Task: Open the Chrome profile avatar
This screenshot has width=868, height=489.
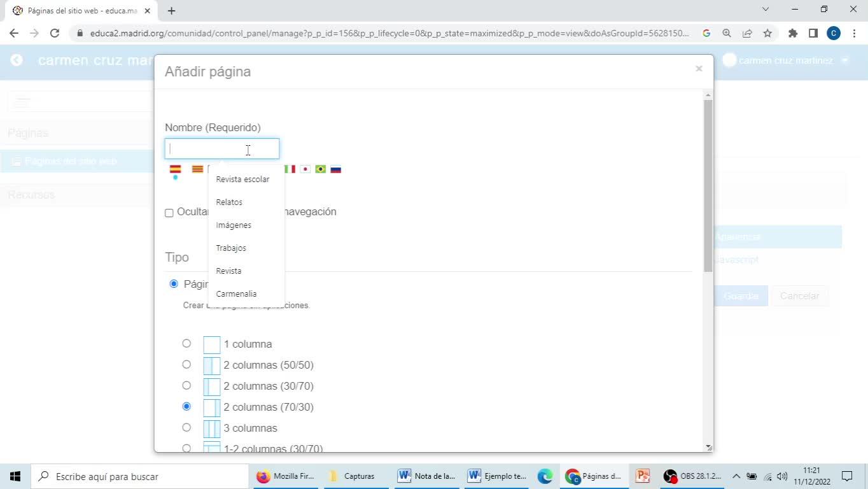Action: [834, 33]
